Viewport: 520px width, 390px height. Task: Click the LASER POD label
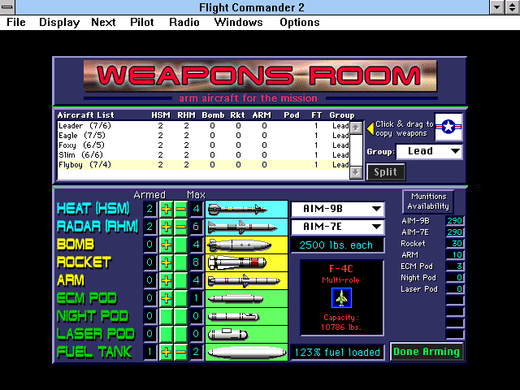tap(95, 334)
